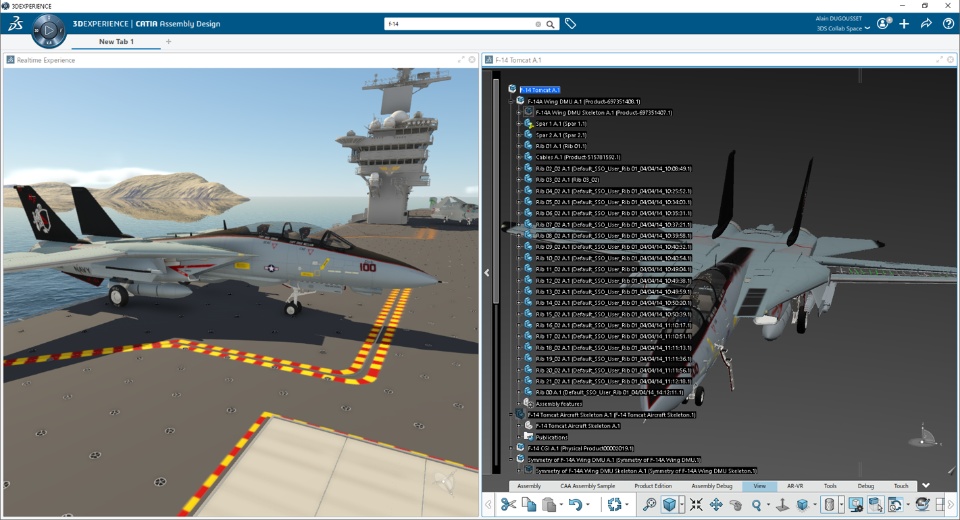960x520 pixels.
Task: Collapse the tree panel with left arrow
Action: [x=487, y=272]
